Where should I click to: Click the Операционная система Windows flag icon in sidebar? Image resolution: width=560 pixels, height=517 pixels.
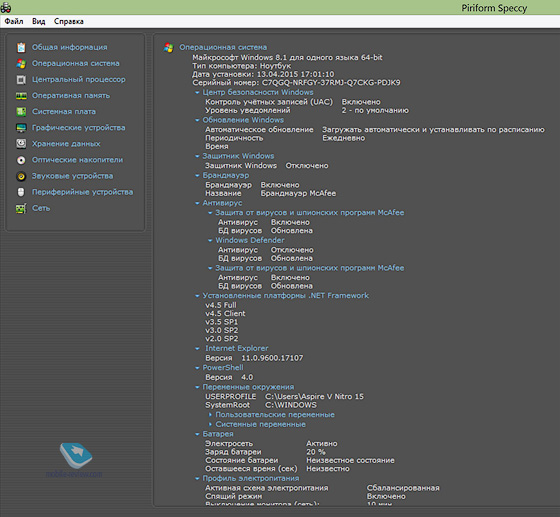[21, 64]
